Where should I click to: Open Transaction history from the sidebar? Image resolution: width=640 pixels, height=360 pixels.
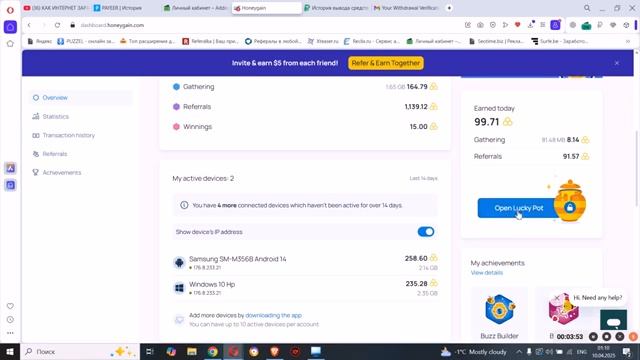click(x=69, y=135)
